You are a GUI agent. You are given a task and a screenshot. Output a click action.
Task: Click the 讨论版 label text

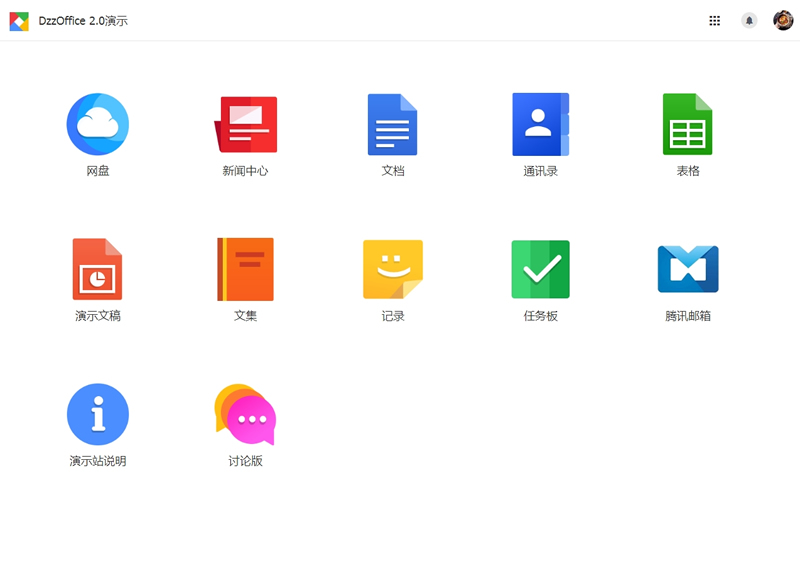(245, 461)
